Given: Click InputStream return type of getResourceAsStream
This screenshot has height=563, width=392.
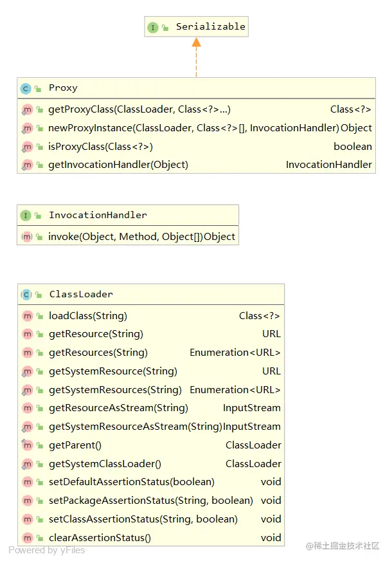Looking at the screenshot, I should [x=252, y=408].
